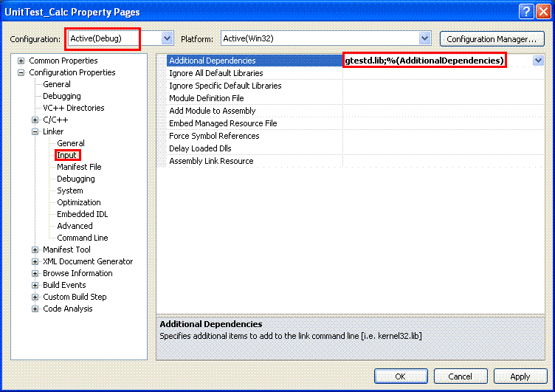555x392 pixels.
Task: Collapse the Linker node
Action: 35,131
